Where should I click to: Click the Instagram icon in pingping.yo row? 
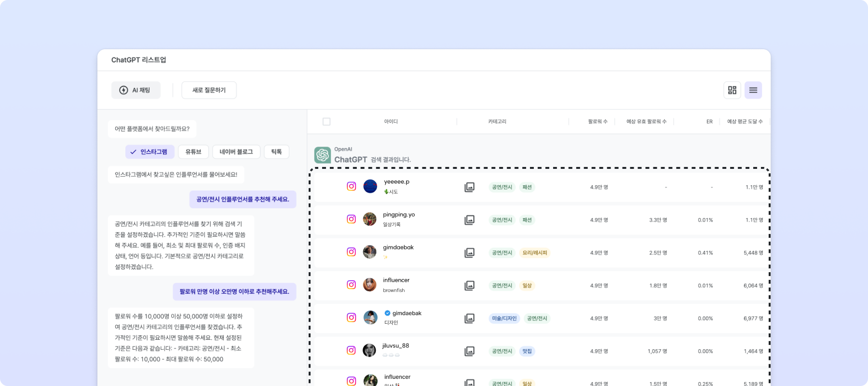click(352, 219)
